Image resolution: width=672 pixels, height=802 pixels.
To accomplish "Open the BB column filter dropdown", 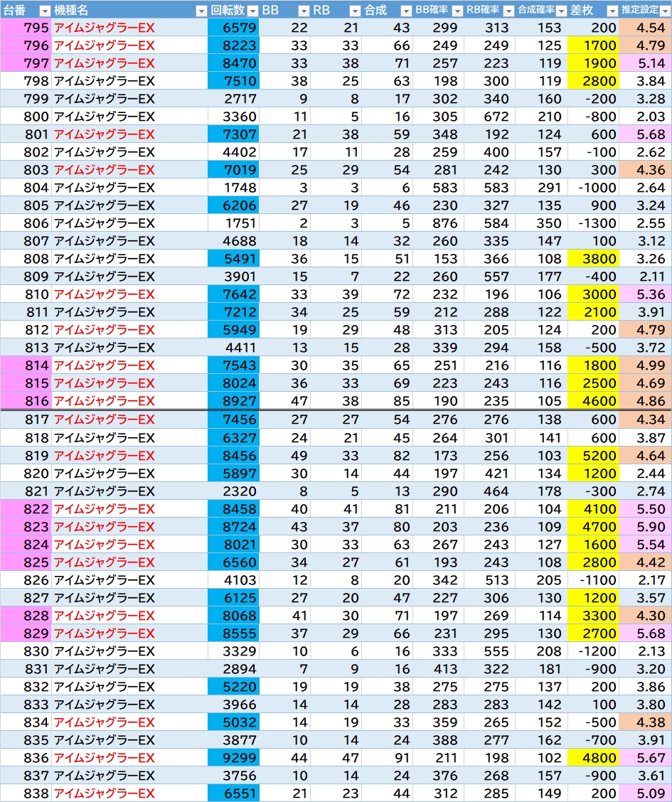I will tap(304, 10).
